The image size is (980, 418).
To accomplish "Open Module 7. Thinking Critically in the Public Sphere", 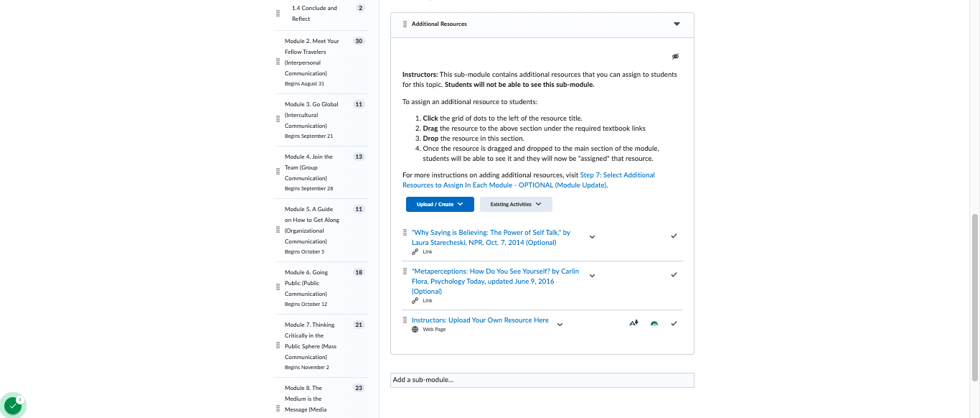I will point(311,340).
